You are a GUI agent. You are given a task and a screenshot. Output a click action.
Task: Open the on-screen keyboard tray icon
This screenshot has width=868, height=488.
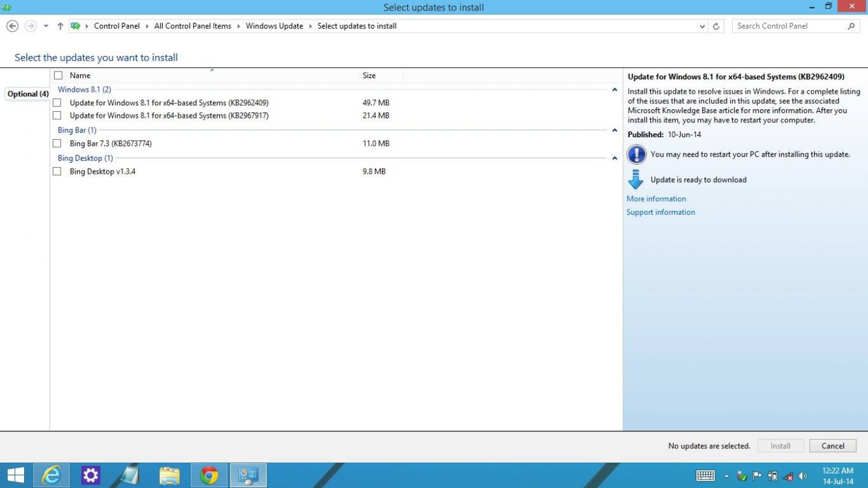[x=705, y=476]
